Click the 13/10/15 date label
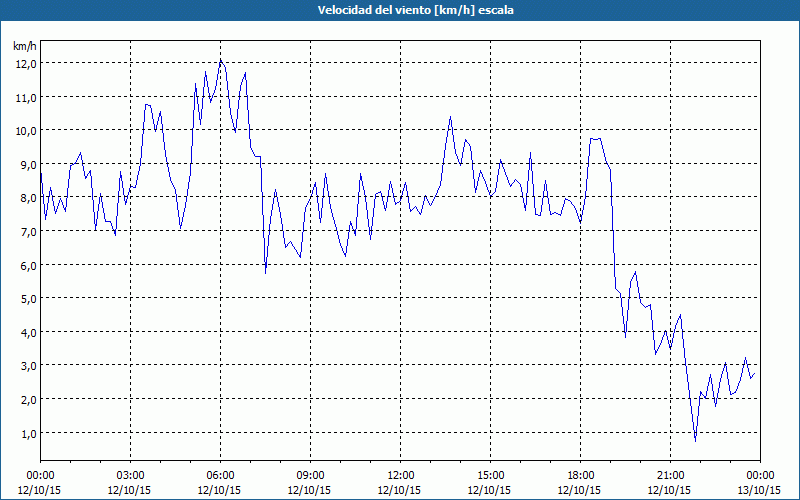Image resolution: width=800 pixels, height=500 pixels. tap(759, 490)
